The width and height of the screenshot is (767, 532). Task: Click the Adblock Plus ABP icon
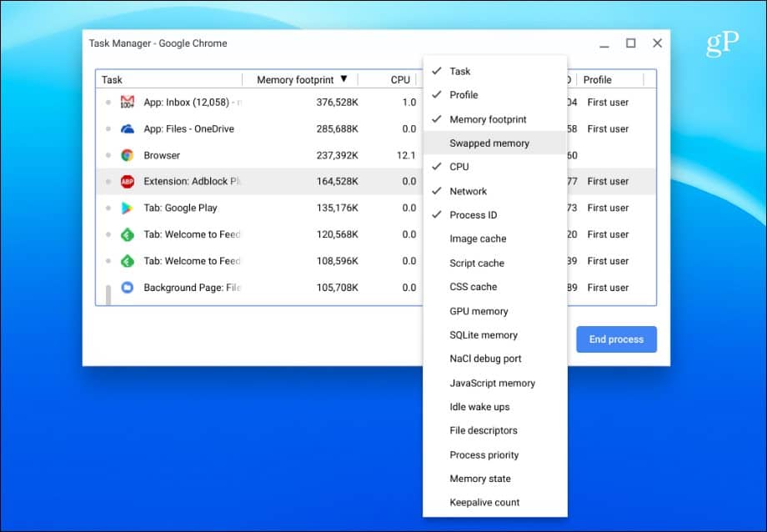point(128,182)
